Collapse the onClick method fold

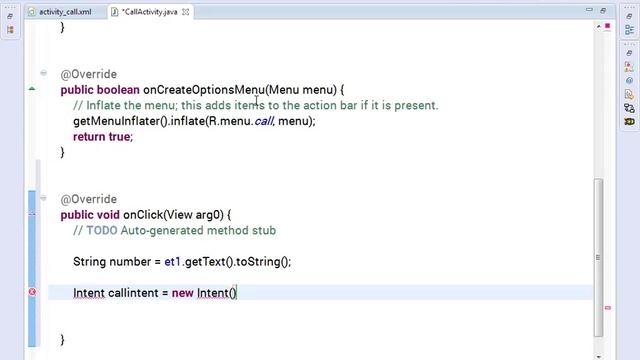pos(43,198)
